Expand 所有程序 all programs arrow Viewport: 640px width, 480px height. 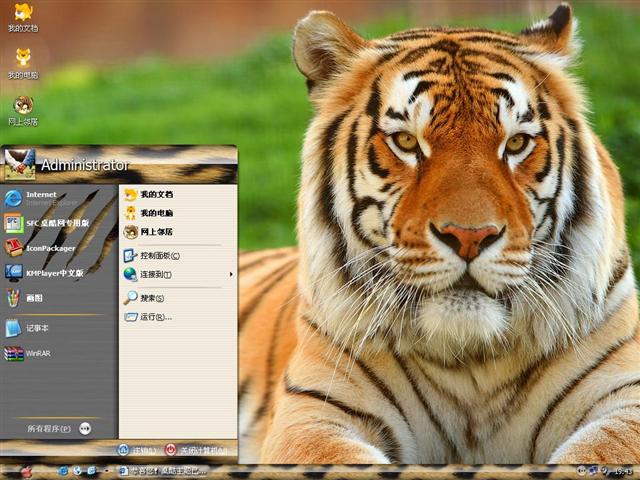point(85,428)
